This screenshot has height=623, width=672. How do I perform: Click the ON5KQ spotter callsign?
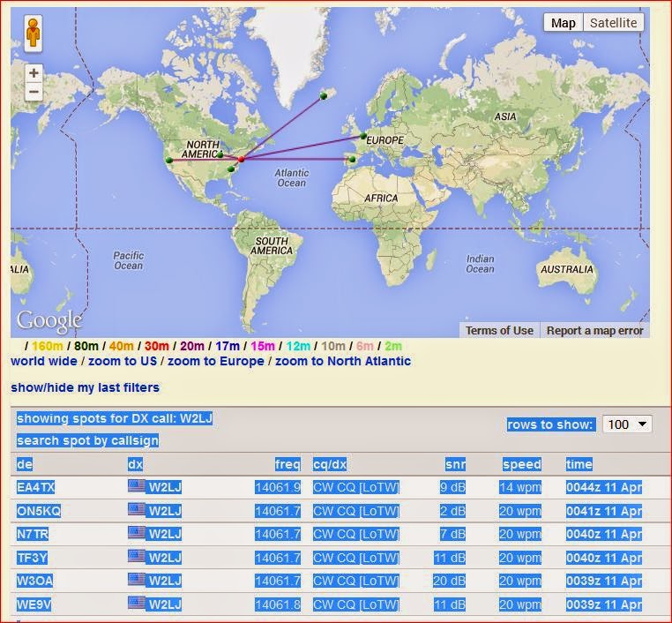coord(39,511)
